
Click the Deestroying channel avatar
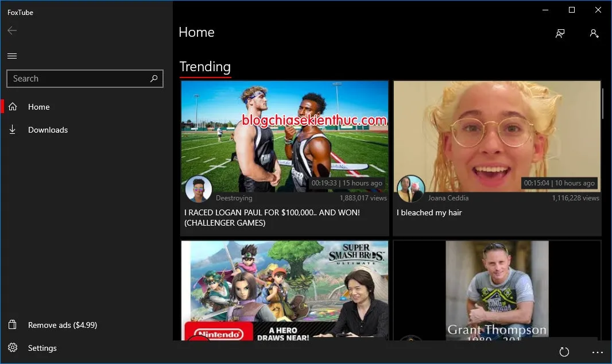[x=198, y=189]
